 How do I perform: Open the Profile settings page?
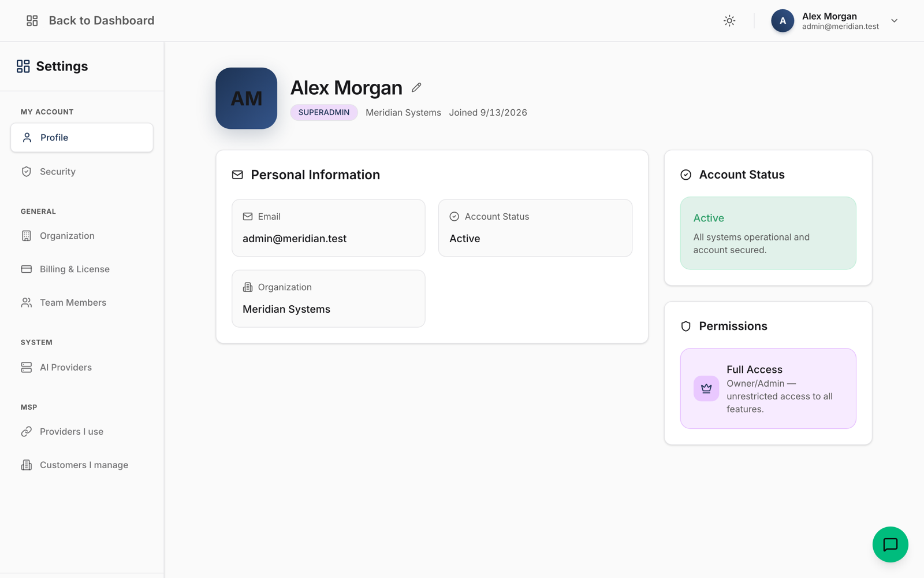pos(82,138)
